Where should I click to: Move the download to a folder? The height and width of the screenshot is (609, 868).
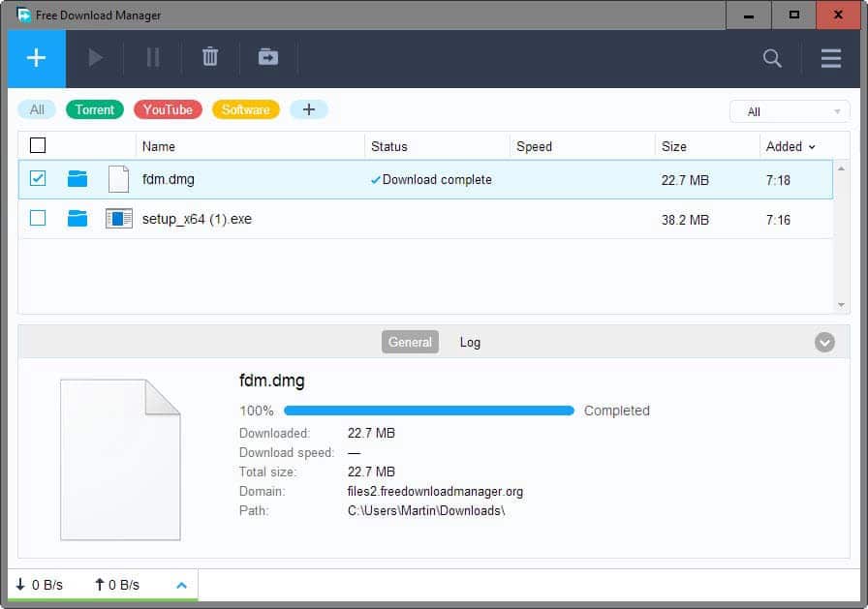click(267, 57)
